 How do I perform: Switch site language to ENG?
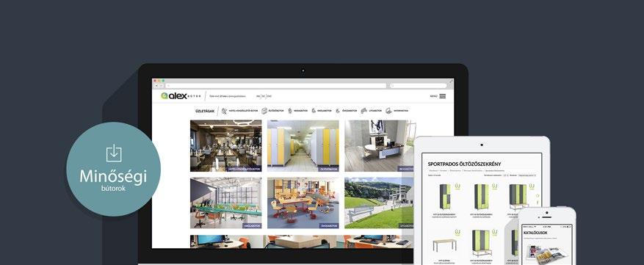tap(269, 96)
